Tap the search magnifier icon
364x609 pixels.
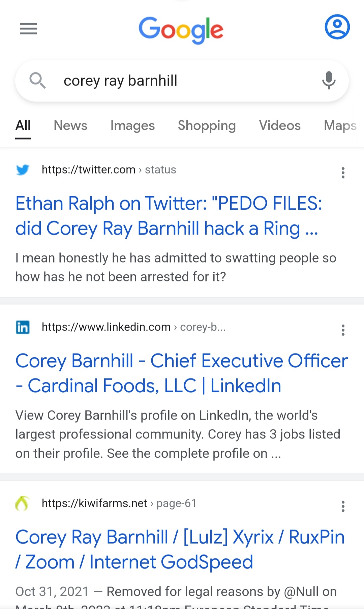pyautogui.click(x=37, y=81)
